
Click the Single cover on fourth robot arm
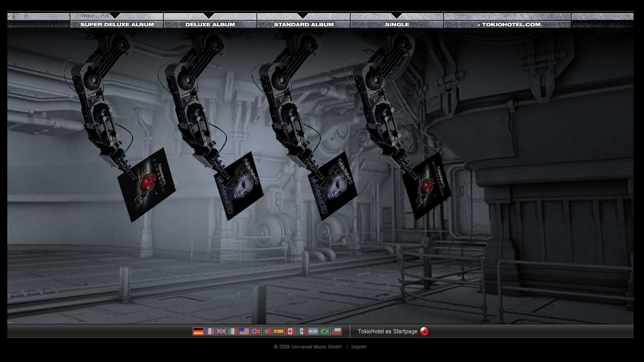click(427, 186)
